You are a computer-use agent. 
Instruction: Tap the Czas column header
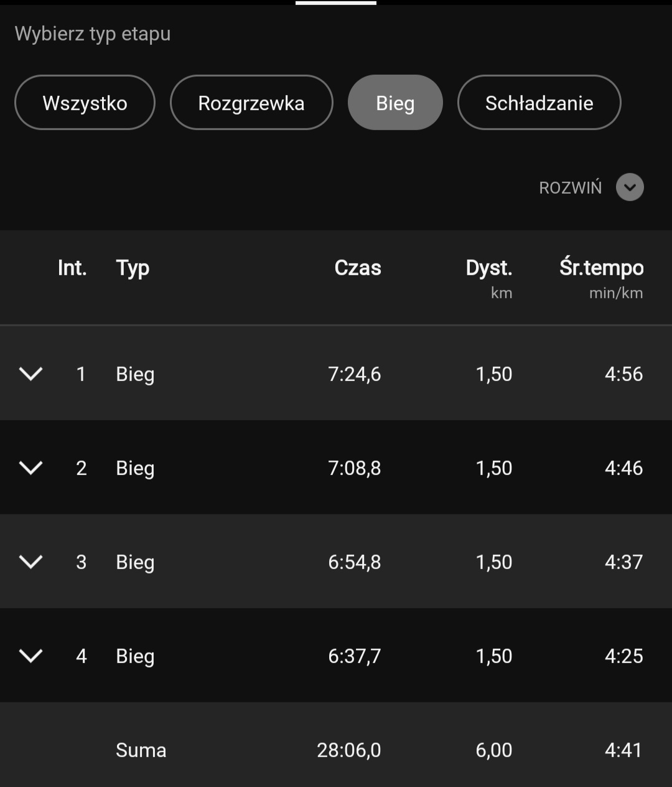358,268
